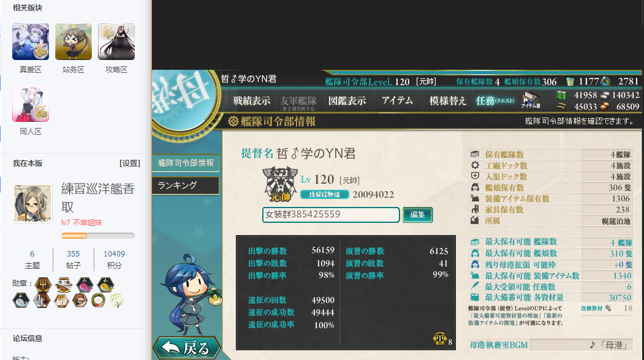Open 任務 (クエスト) quest menu
Viewport: 644px width, 360px height.
tap(495, 100)
